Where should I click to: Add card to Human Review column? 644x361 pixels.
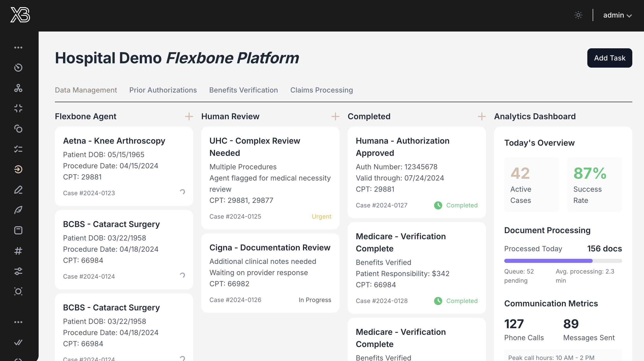click(x=335, y=116)
